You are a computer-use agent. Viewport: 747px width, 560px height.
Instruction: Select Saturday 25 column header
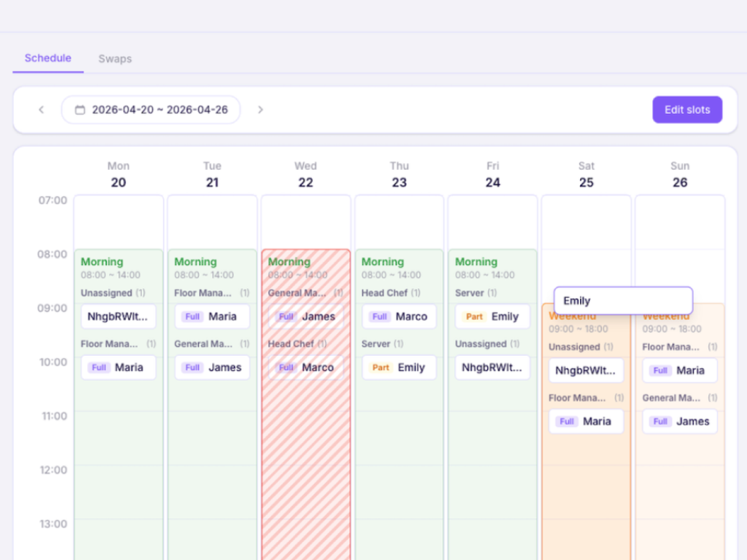[586, 174]
